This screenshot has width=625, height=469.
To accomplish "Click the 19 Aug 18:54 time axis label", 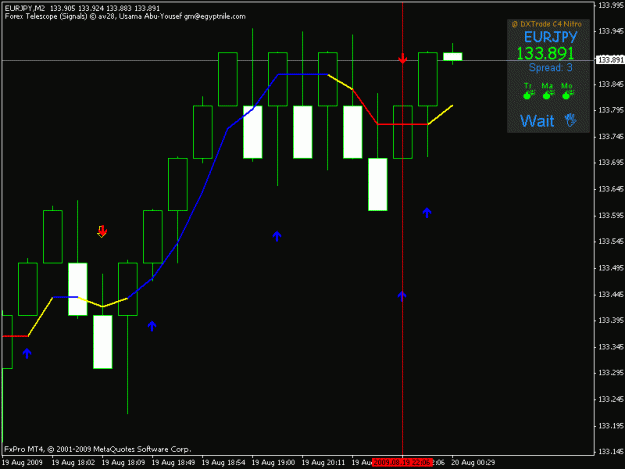I will tap(224, 463).
